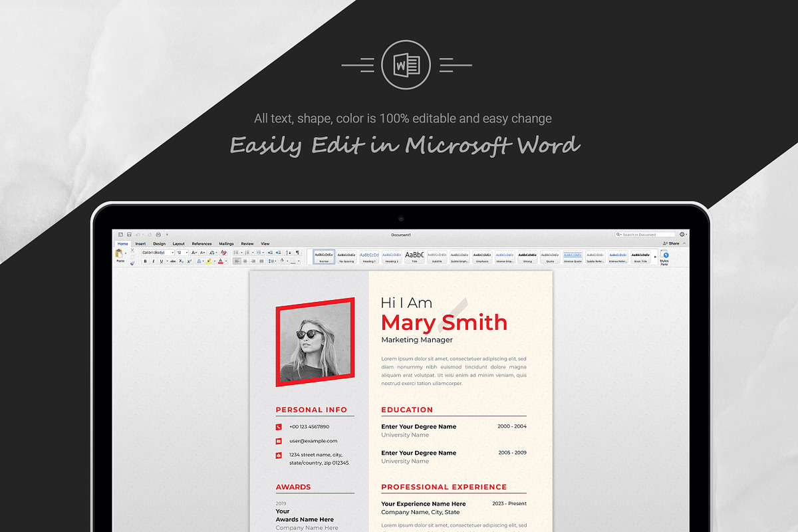Click the Undo arrow icon
Viewport: 798px width, 532px height.
pyautogui.click(x=138, y=234)
